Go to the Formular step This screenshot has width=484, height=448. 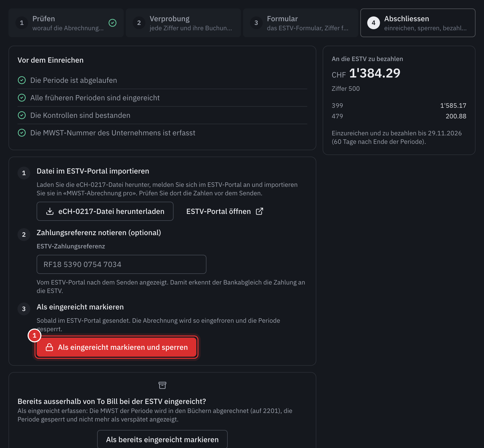(x=301, y=23)
